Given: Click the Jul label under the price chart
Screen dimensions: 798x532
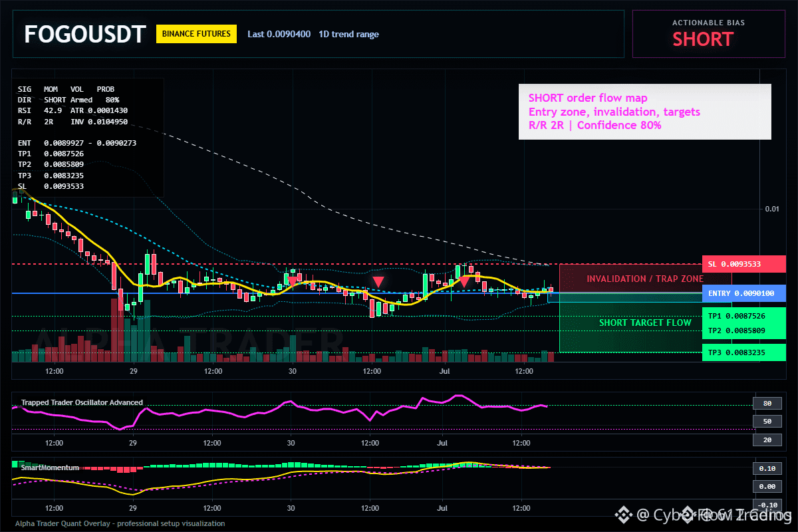Looking at the screenshot, I should coord(444,370).
